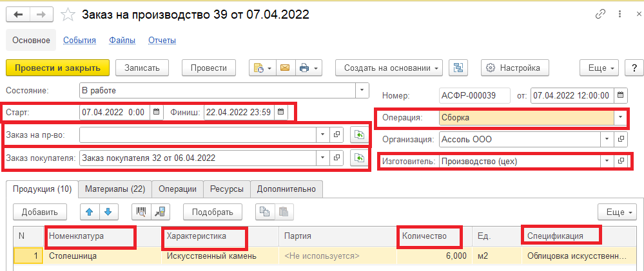The width and height of the screenshot is (644, 271).
Task: Copy product rows icon
Action: tap(265, 212)
